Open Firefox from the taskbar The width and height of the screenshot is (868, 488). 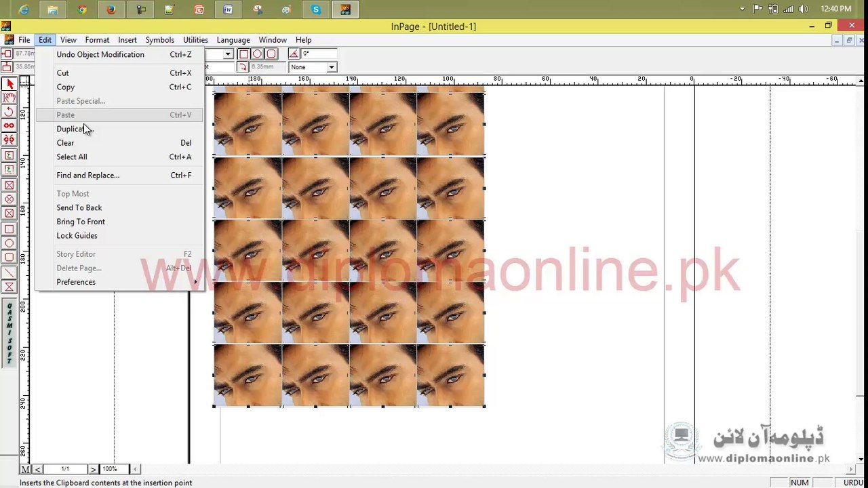click(111, 9)
